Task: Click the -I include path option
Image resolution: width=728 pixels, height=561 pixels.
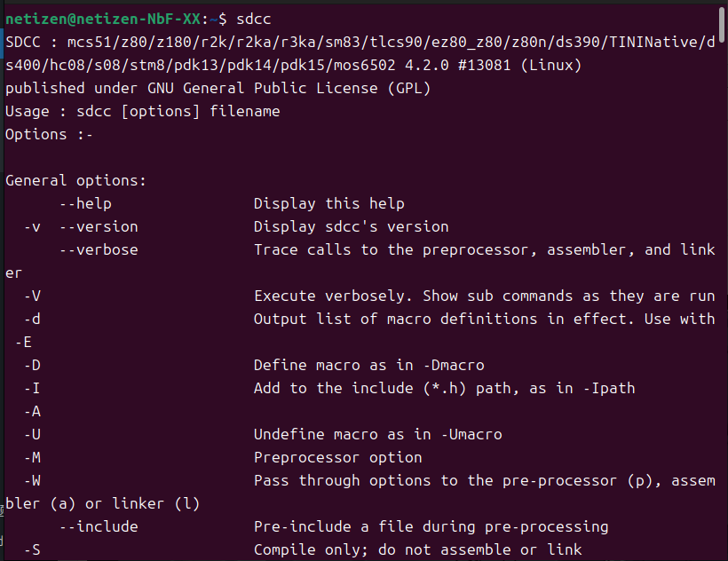Action: [x=33, y=389]
